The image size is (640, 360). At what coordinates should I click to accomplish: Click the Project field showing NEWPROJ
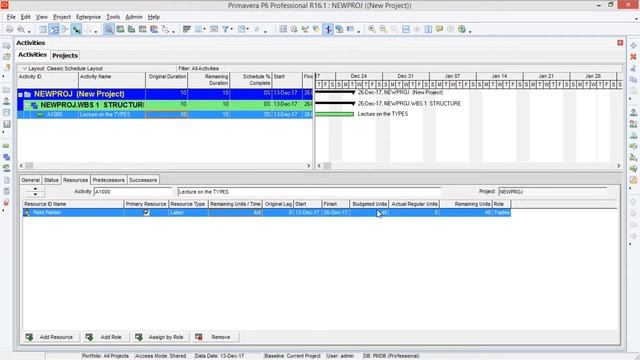[552, 192]
